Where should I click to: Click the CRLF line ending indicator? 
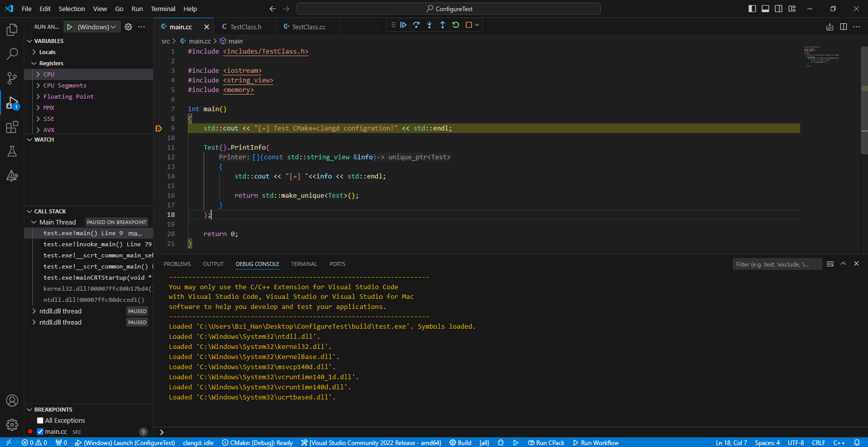tap(818, 442)
